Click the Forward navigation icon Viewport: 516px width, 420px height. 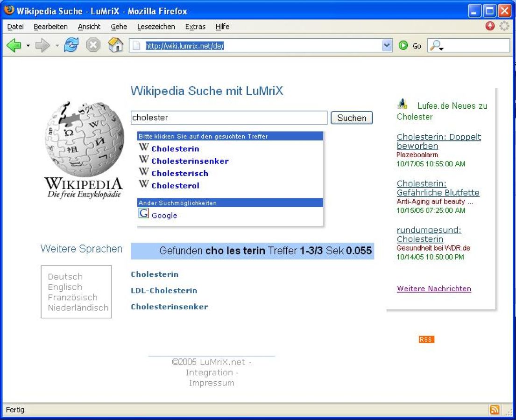[x=42, y=44]
